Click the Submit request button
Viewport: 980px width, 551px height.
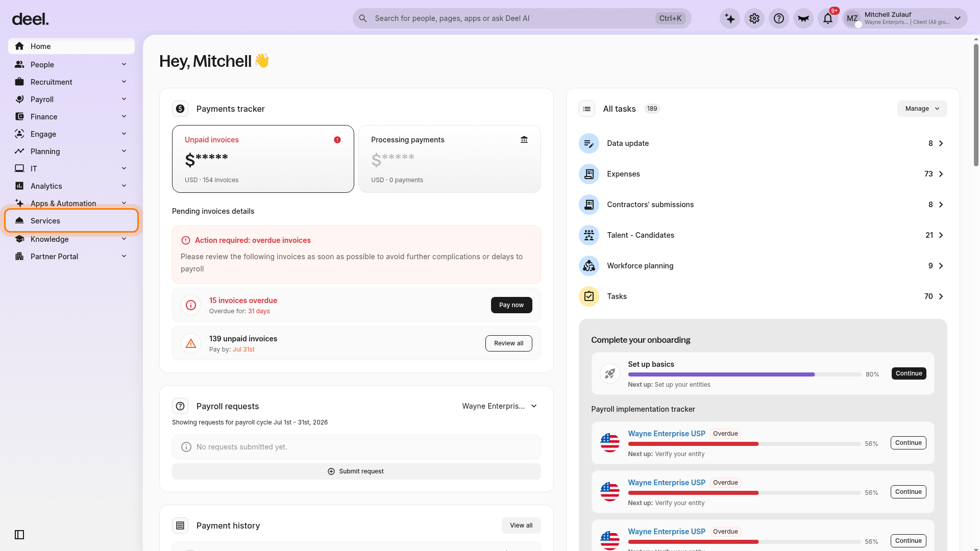(356, 471)
